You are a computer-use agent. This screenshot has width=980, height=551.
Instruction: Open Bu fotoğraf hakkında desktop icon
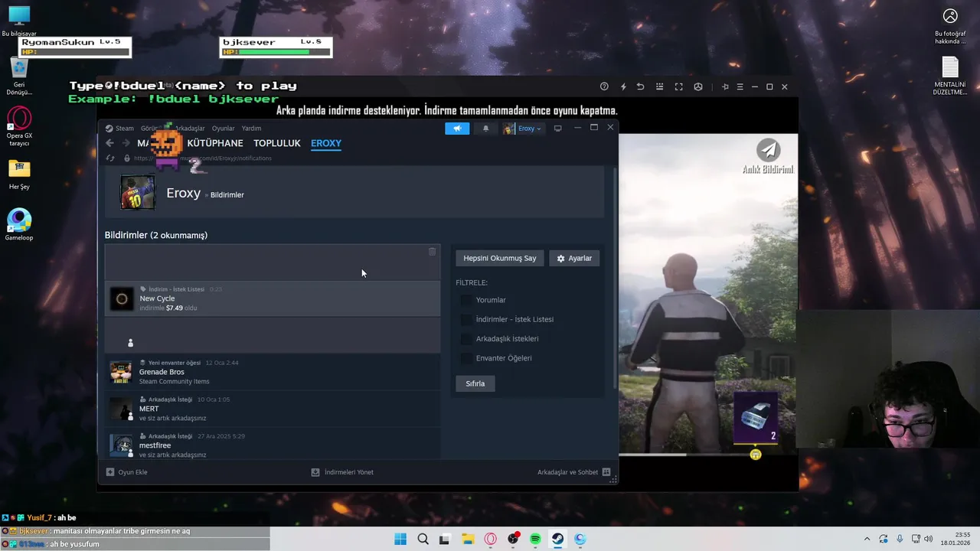pos(950,25)
